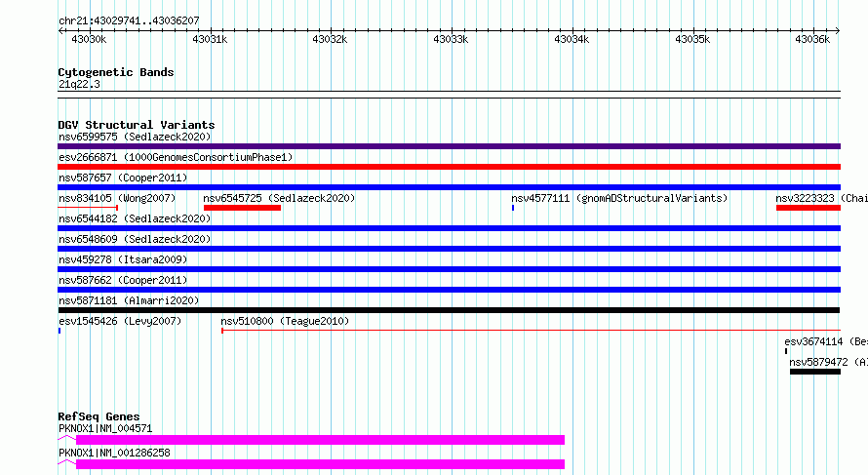Open variant nsv6545725 (Sedlazeck2020) label

(279, 198)
